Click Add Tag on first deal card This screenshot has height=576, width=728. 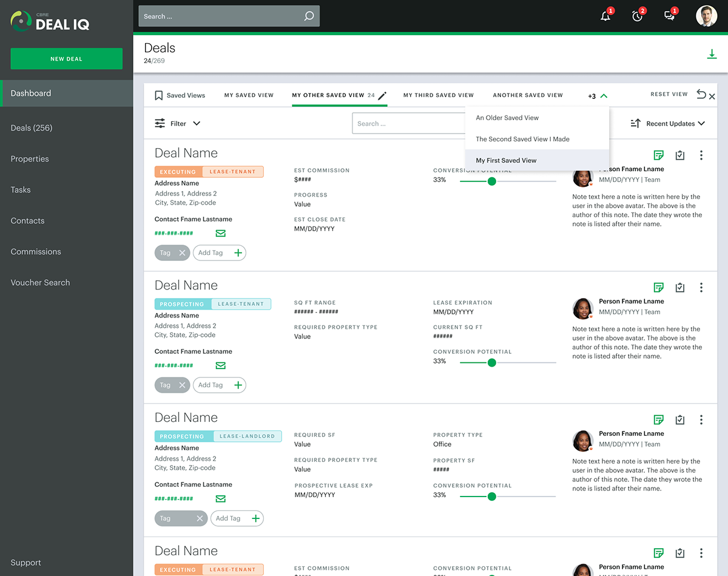point(220,252)
